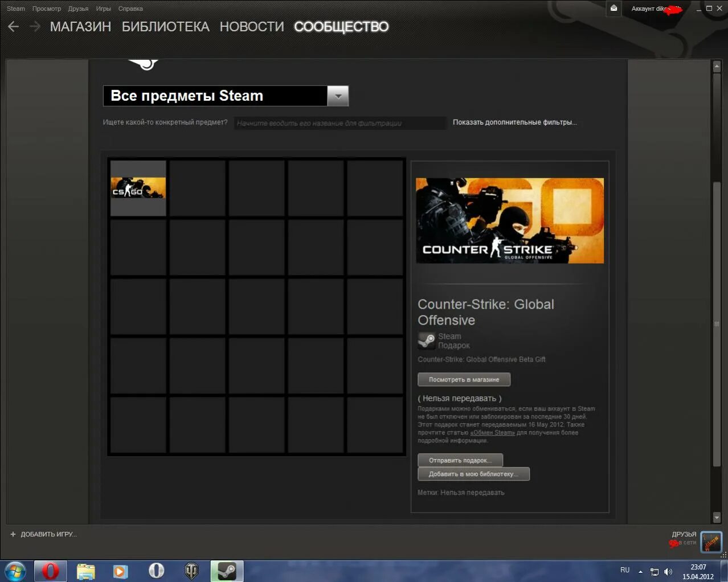Image resolution: width=728 pixels, height=582 pixels.
Task: Click the network tray icon
Action: click(x=655, y=572)
